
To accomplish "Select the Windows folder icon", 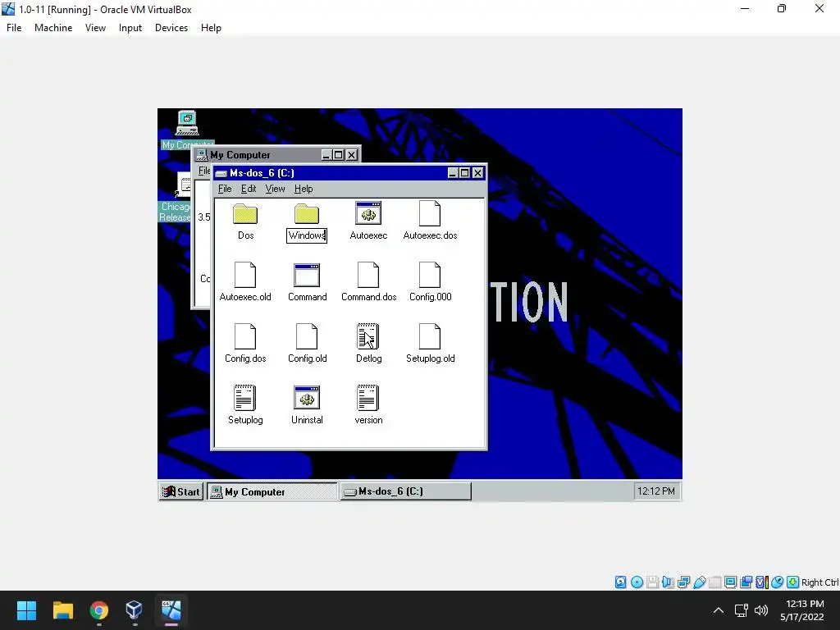I will 307,214.
